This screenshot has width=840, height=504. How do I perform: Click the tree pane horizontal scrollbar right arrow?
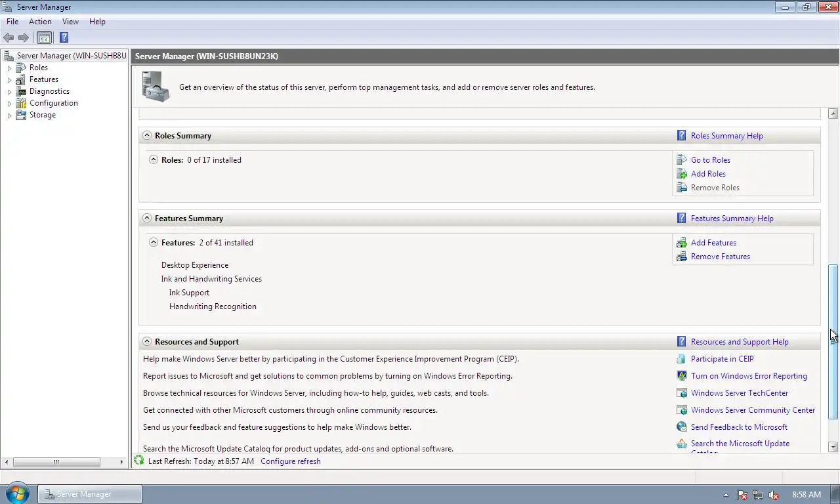click(121, 462)
